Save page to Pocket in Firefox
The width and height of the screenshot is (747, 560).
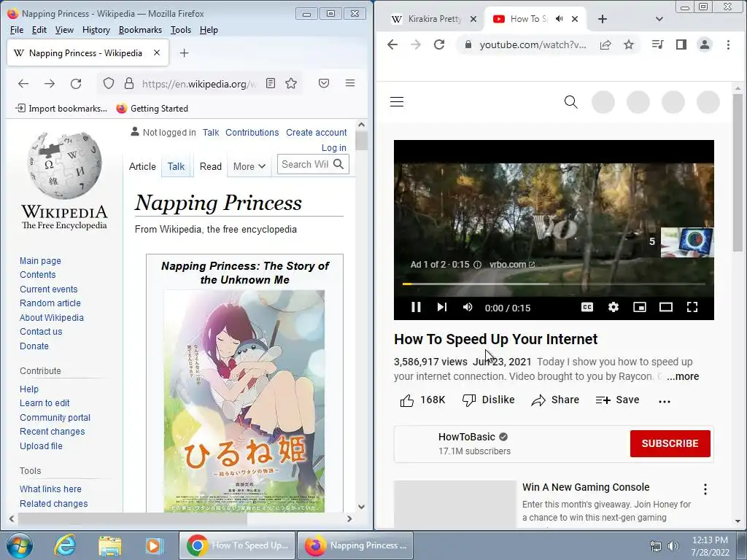click(324, 83)
